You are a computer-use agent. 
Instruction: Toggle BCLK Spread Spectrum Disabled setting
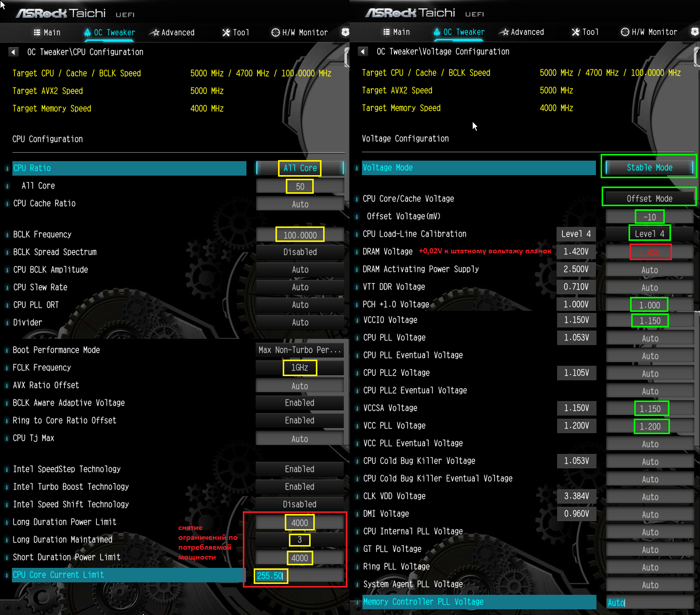point(300,252)
